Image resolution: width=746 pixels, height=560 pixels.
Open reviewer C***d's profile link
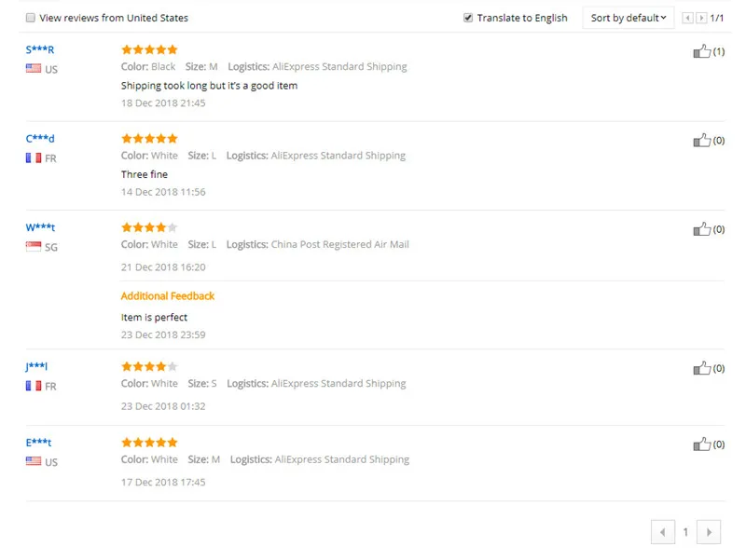coord(40,138)
